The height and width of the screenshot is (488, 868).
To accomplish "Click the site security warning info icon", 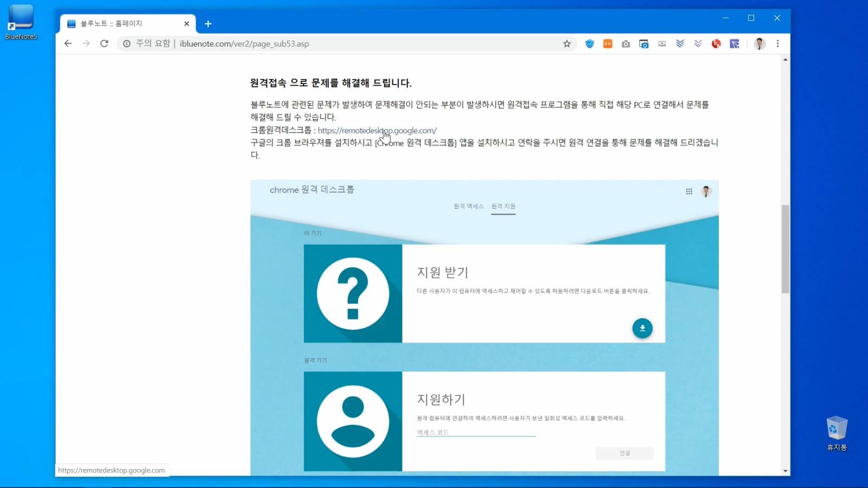I will tap(126, 44).
